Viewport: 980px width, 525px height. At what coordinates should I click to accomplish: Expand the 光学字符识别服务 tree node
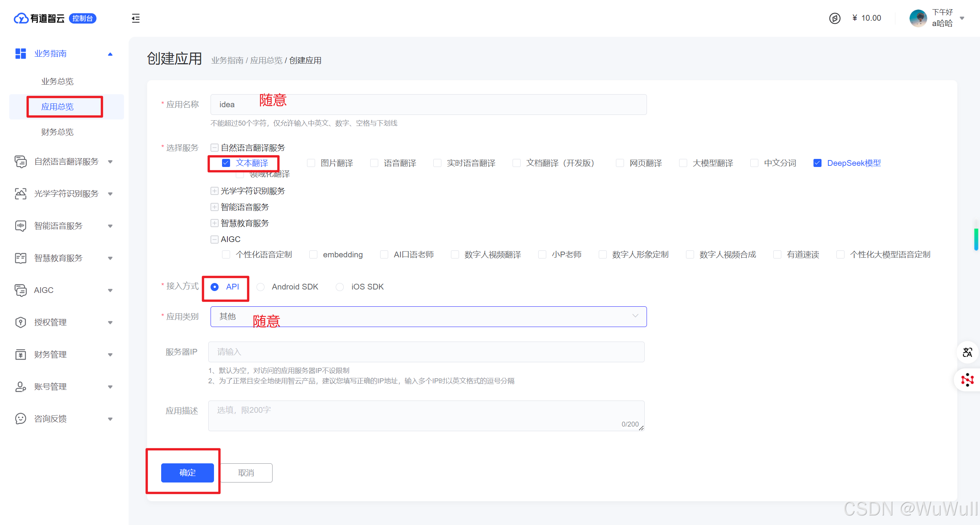214,191
